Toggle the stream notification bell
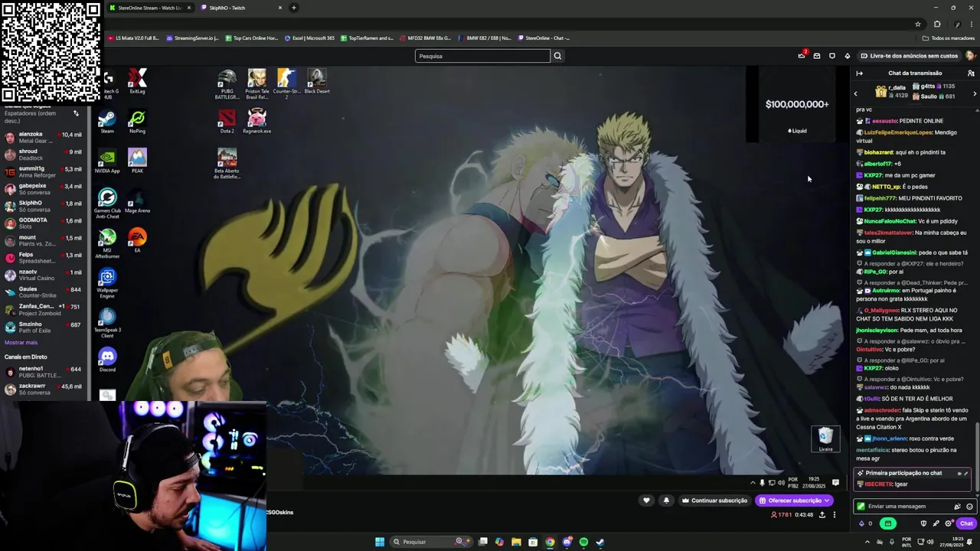Image resolution: width=980 pixels, height=551 pixels. (666, 500)
